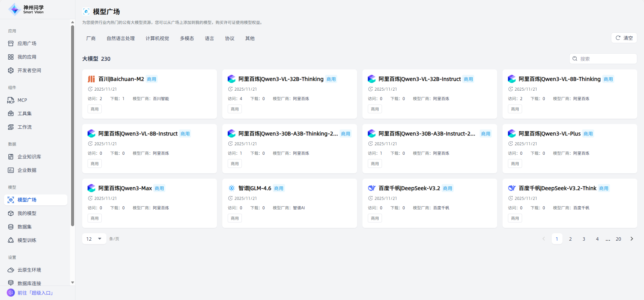Click the 智谱 GLM-4.6 model logo

pyautogui.click(x=231, y=188)
